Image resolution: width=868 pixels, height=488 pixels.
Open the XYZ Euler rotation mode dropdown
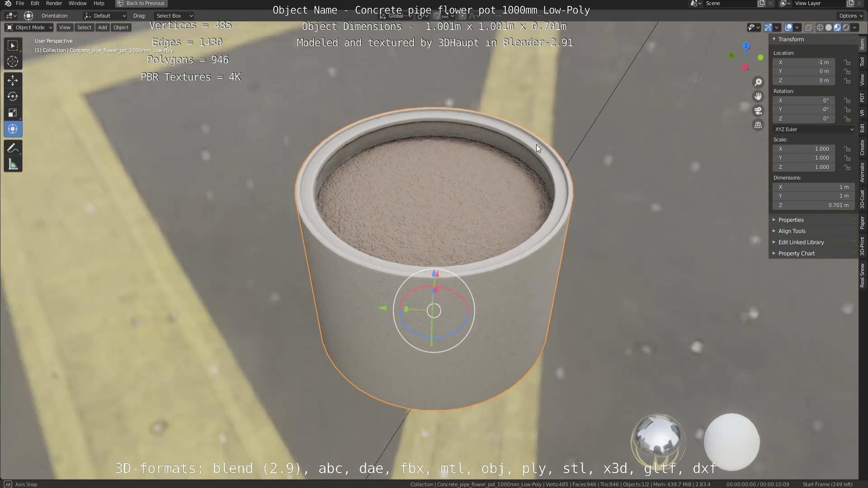(x=814, y=129)
